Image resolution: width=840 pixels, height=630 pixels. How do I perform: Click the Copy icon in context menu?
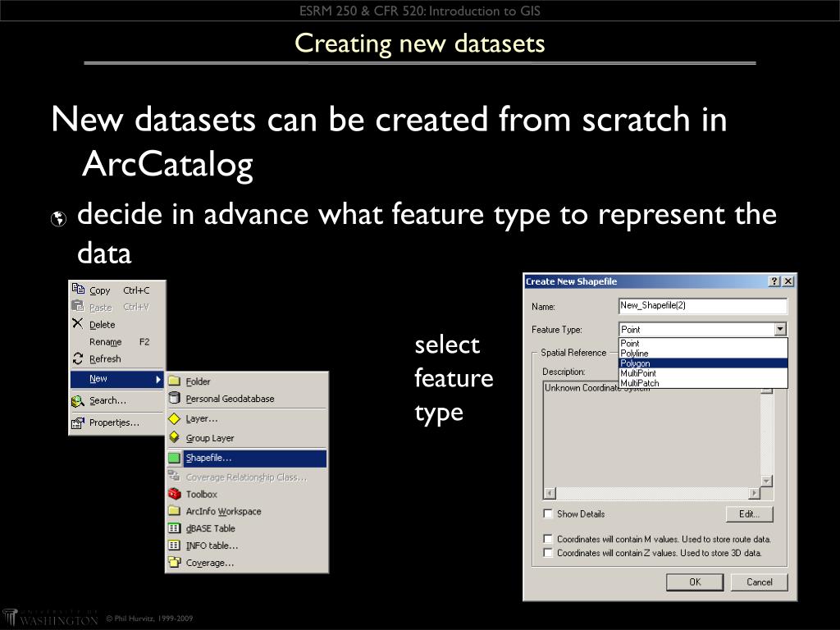78,290
